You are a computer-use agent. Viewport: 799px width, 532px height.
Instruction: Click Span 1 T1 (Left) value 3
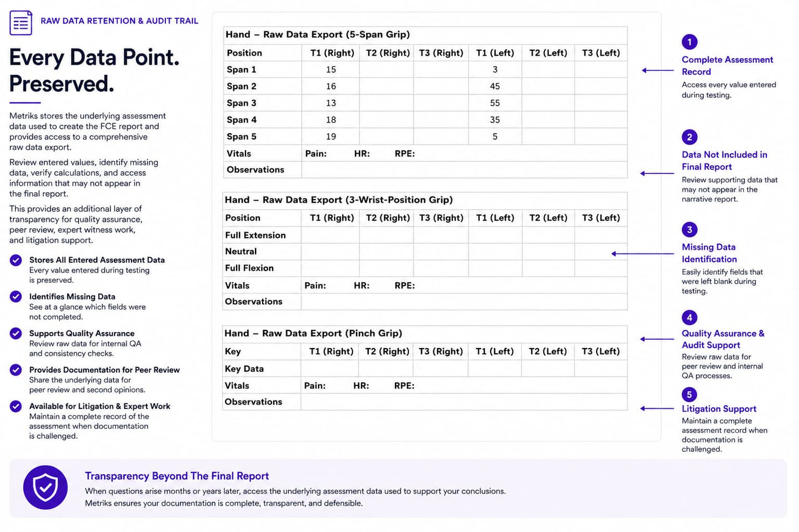tap(495, 70)
